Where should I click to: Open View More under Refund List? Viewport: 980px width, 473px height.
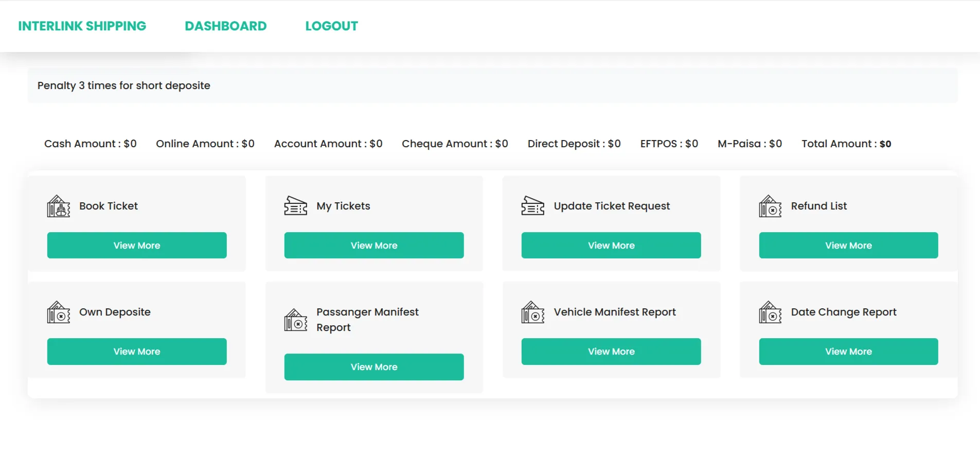point(848,246)
